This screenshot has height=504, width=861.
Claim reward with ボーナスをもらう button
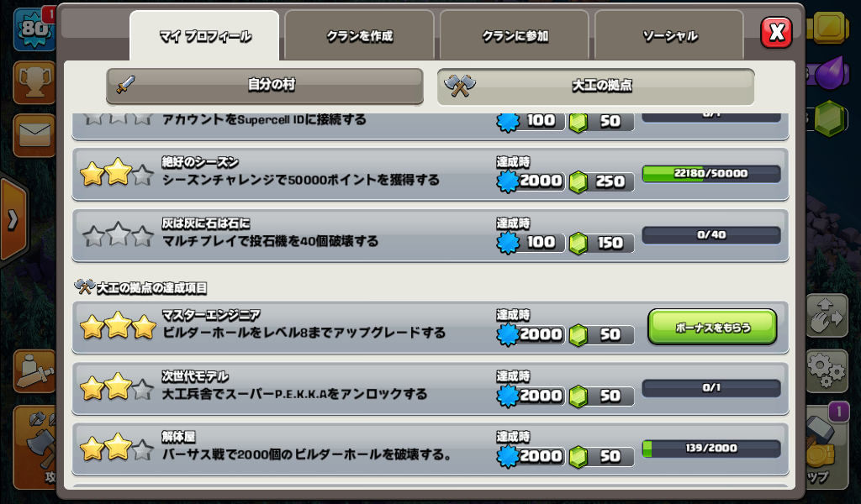(712, 328)
